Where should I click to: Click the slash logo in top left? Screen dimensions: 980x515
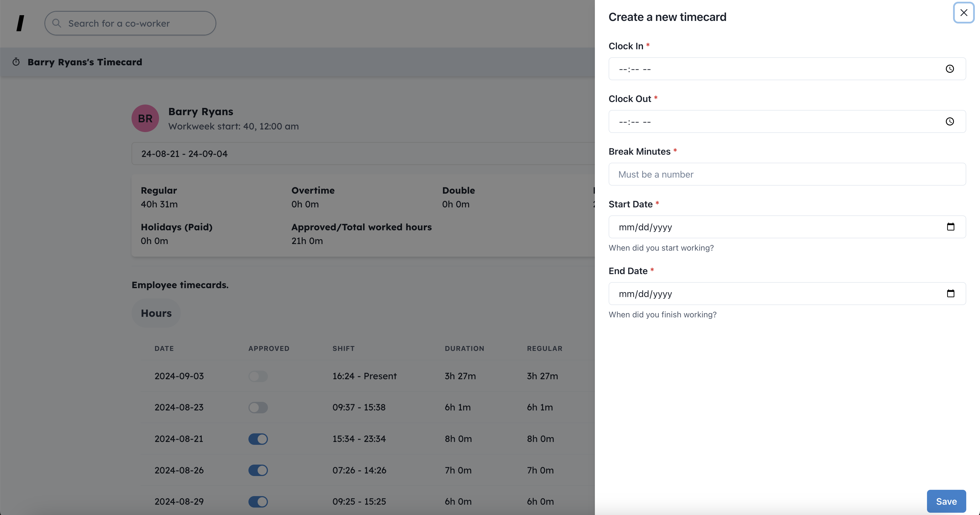coord(21,23)
